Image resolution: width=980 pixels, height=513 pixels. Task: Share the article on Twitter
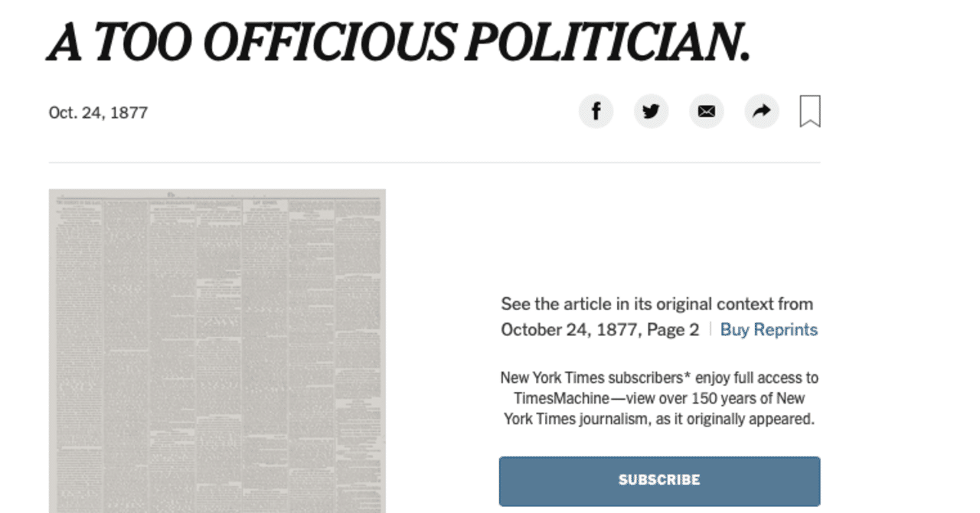point(651,111)
